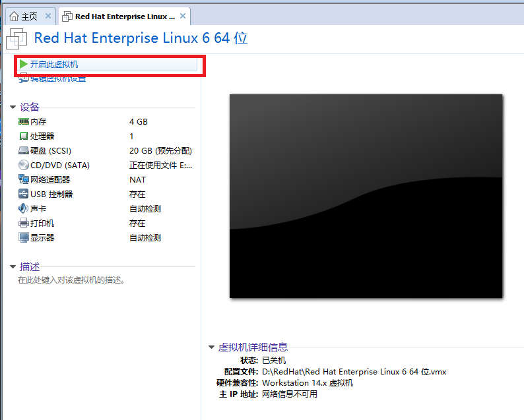This screenshot has height=420, width=524.
Task: Click the 已关机 status text
Action: [x=274, y=361]
